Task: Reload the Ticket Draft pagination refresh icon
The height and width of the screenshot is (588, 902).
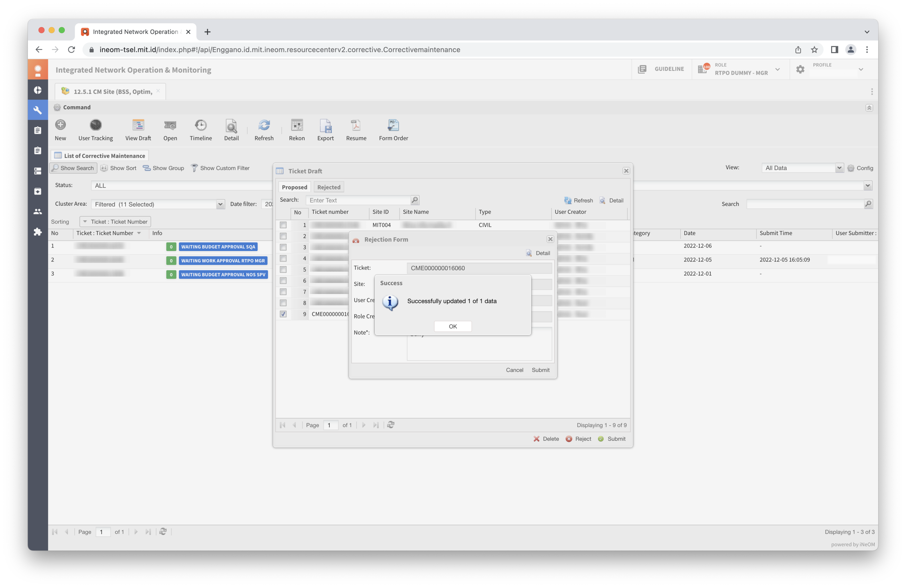Action: (391, 425)
